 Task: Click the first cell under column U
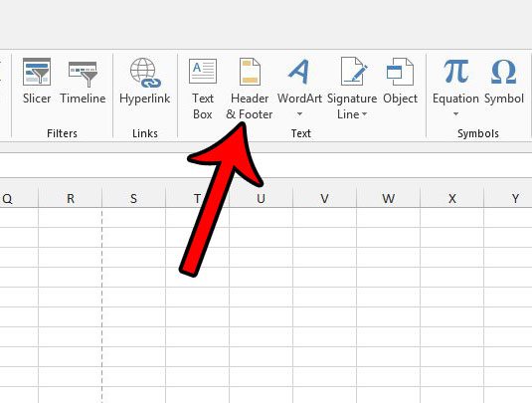pos(261,217)
